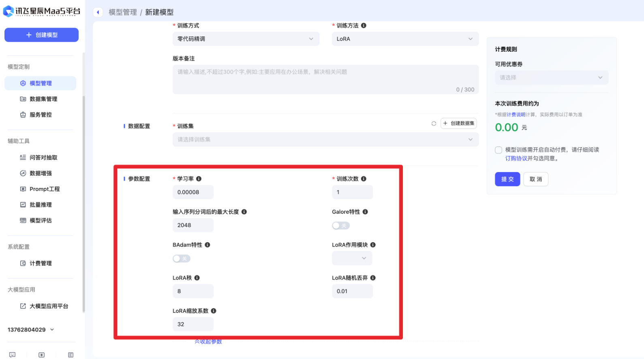Click the 学习率 input field 0.00008

pyautogui.click(x=193, y=192)
